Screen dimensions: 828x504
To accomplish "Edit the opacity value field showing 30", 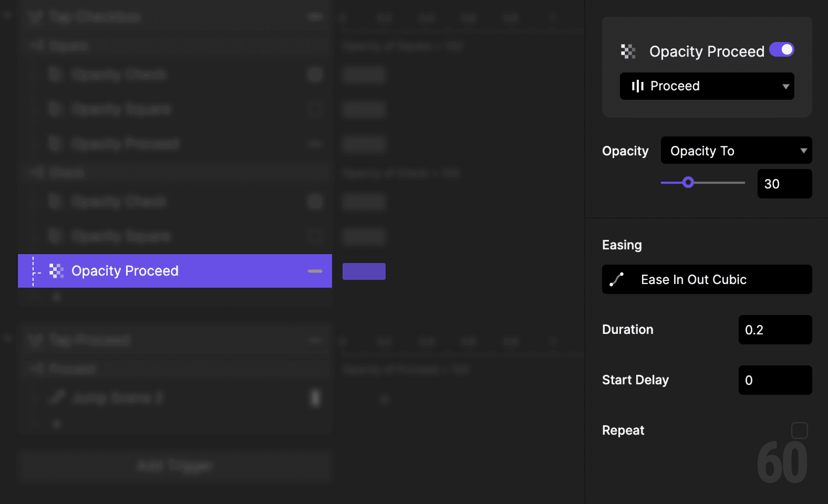I will click(x=784, y=184).
